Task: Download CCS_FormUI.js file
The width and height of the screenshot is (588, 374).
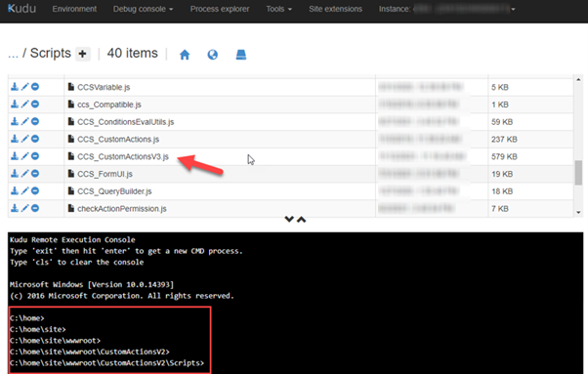Action: [x=15, y=173]
